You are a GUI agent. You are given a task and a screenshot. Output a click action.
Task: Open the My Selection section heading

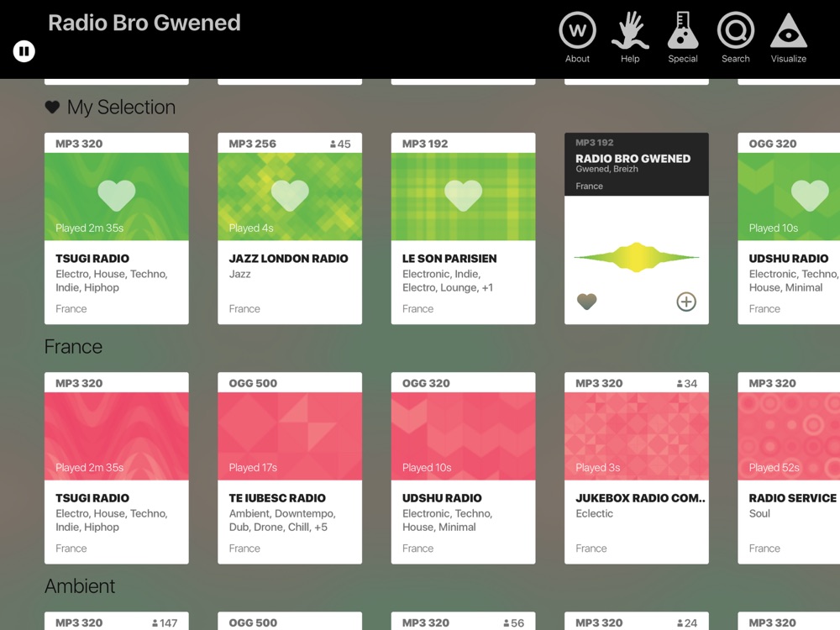pyautogui.click(x=121, y=108)
